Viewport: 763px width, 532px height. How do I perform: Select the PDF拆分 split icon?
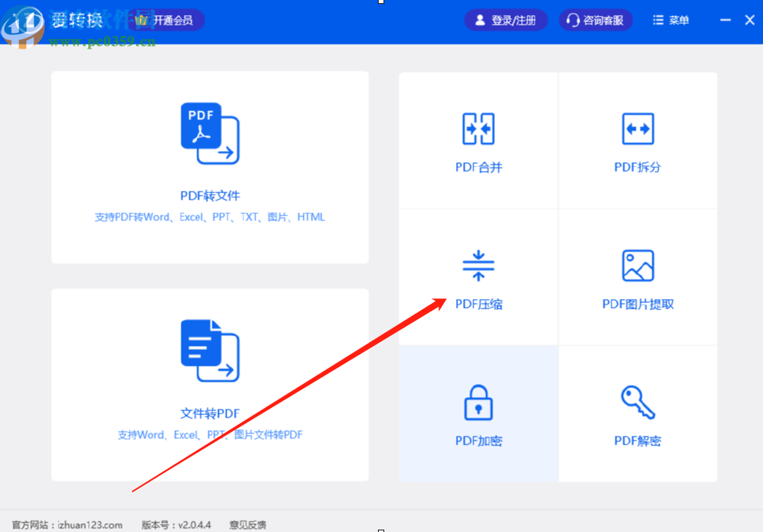point(638,129)
